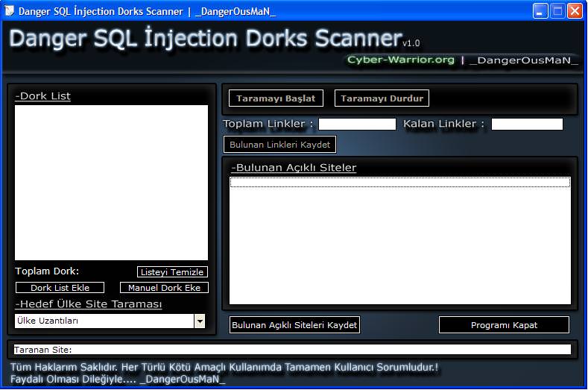The image size is (588, 390).
Task: Click the Toplam Dork: label
Action: (x=47, y=271)
